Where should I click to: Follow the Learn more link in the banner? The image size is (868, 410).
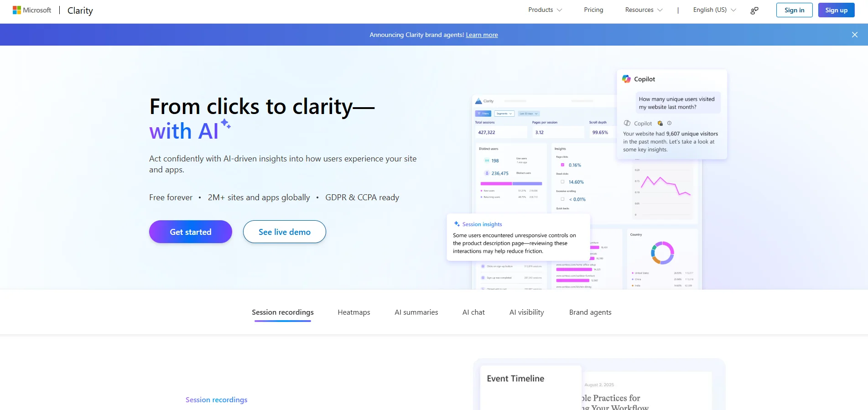click(482, 35)
